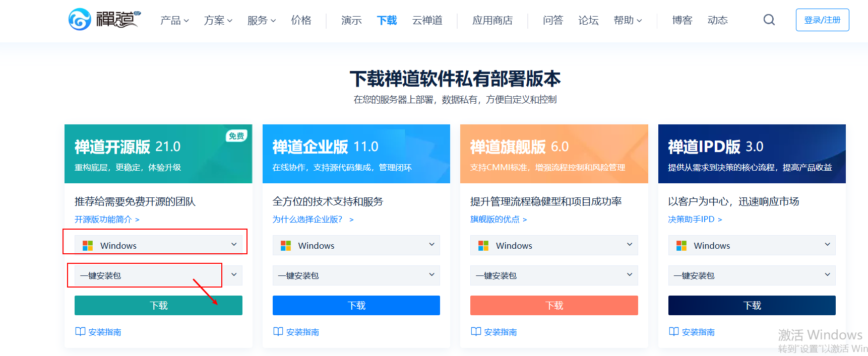Download the enterprise edition with the blue 下载 button
The height and width of the screenshot is (356, 868).
[x=356, y=305]
